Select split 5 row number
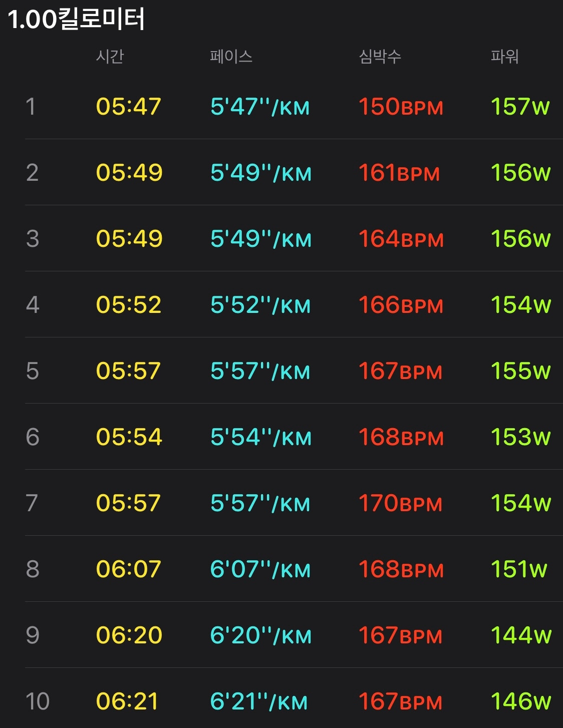Image resolution: width=563 pixels, height=728 pixels. pos(32,371)
